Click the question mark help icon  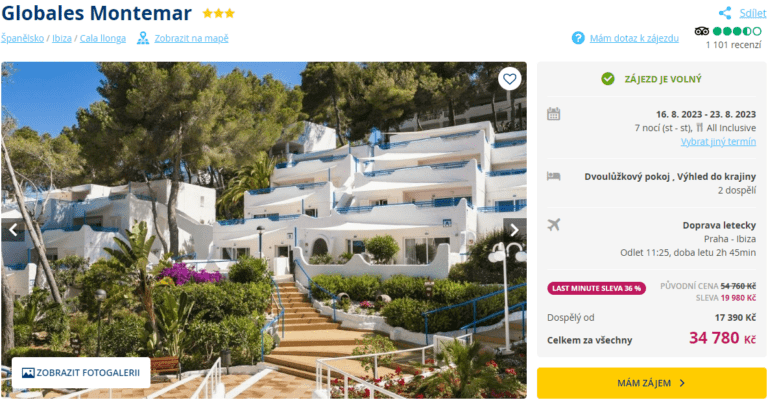(578, 38)
